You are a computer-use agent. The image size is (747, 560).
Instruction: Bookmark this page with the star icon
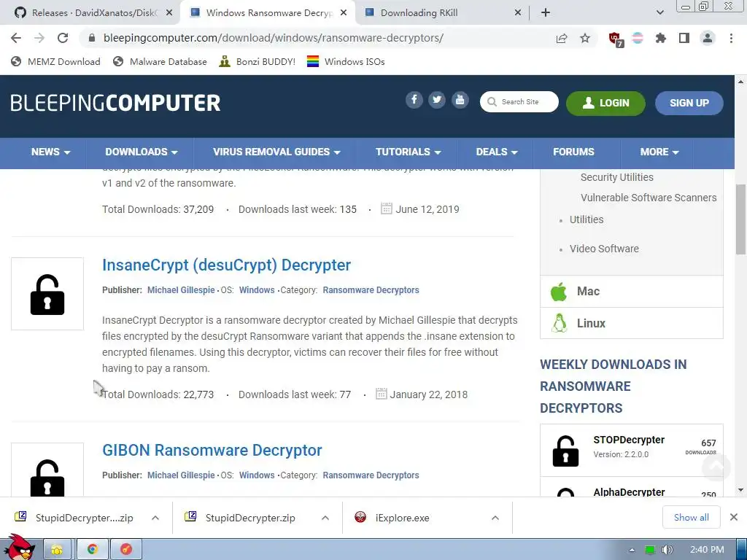585,38
